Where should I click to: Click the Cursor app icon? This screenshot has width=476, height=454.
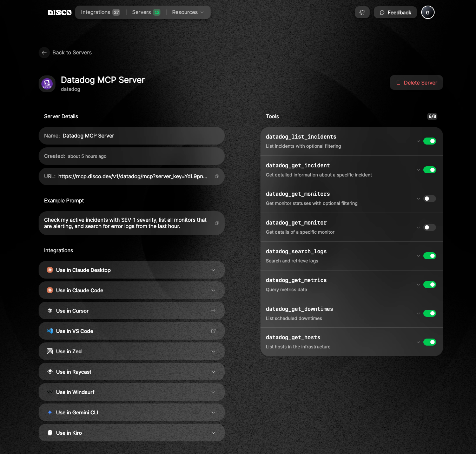coord(50,311)
